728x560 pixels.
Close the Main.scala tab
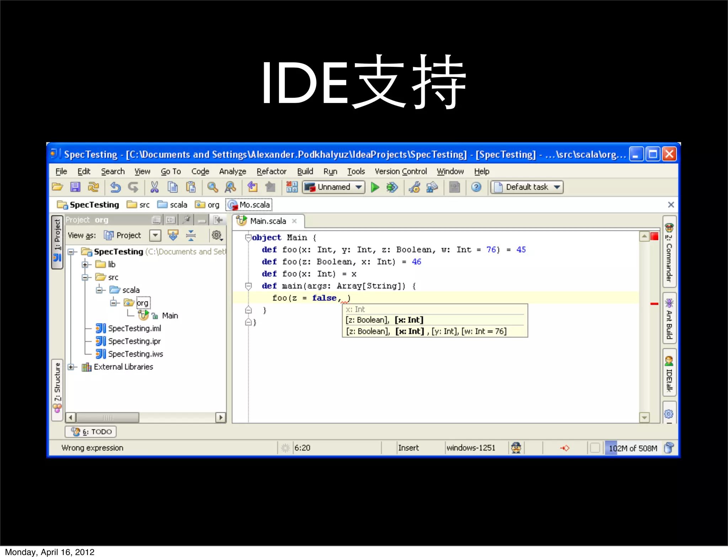click(294, 221)
